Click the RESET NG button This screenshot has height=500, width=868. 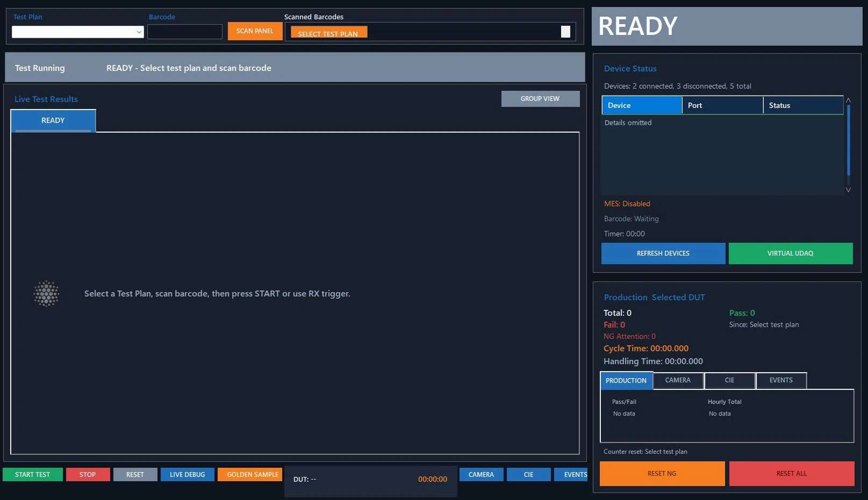(x=662, y=474)
